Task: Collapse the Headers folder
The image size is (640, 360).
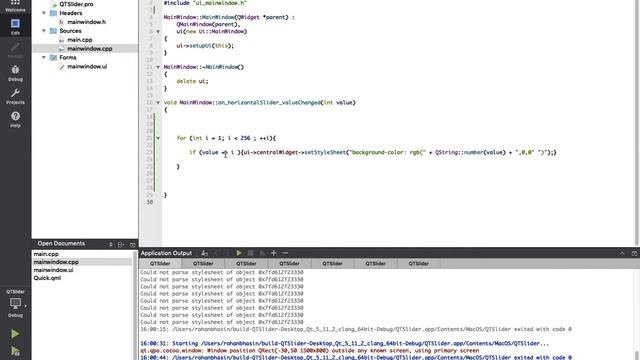Action: tap(44, 13)
